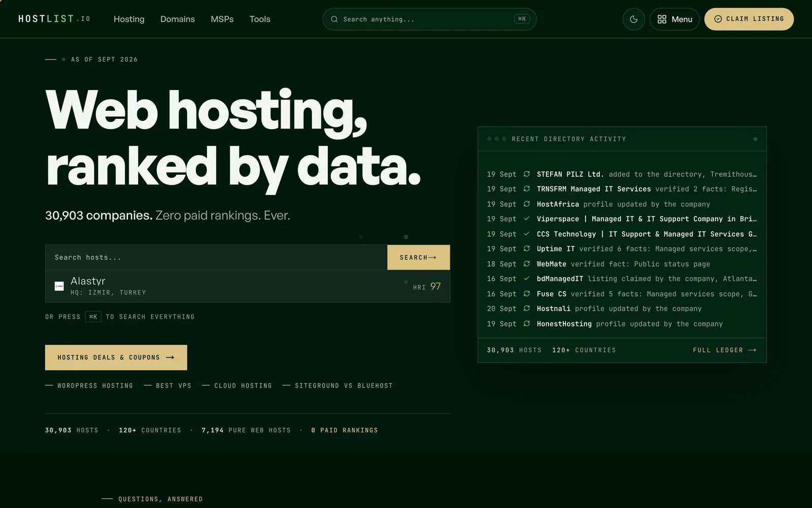The width and height of the screenshot is (812, 508).
Task: Open Fuse CS verified 5 facts entry
Action: tap(622, 294)
